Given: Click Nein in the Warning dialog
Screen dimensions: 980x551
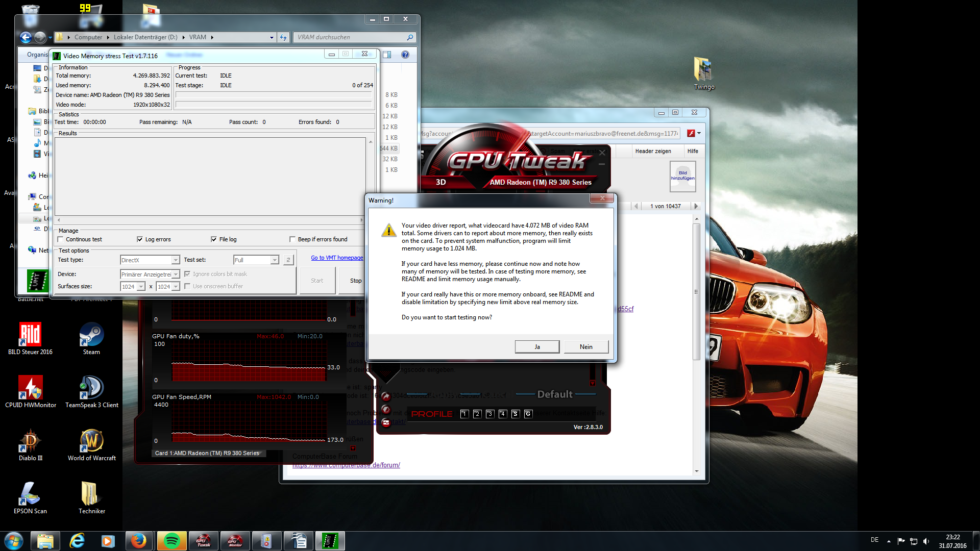Looking at the screenshot, I should click(x=586, y=347).
